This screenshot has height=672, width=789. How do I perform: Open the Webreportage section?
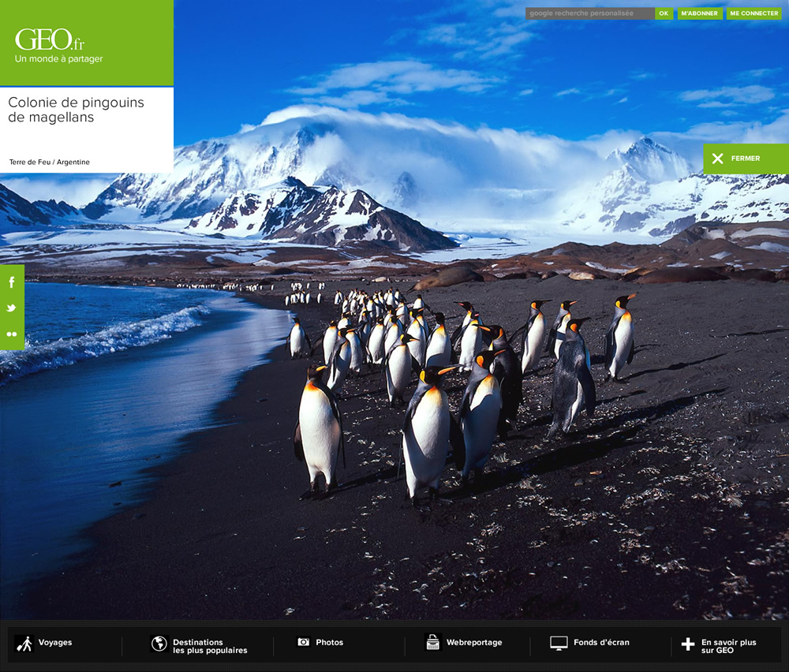[x=474, y=642]
